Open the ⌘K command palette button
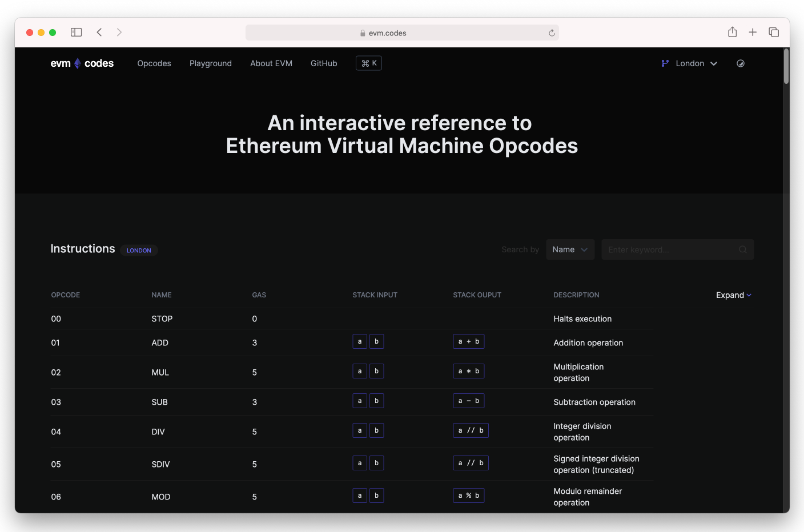Viewport: 804px width, 532px height. click(369, 63)
